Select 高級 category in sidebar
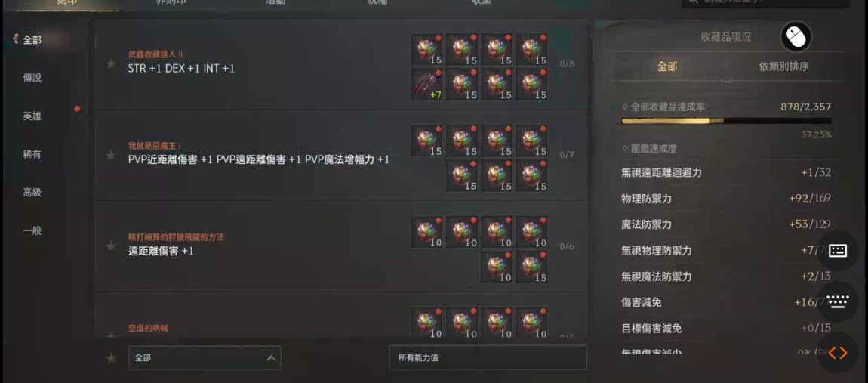The image size is (868, 383). (32, 193)
